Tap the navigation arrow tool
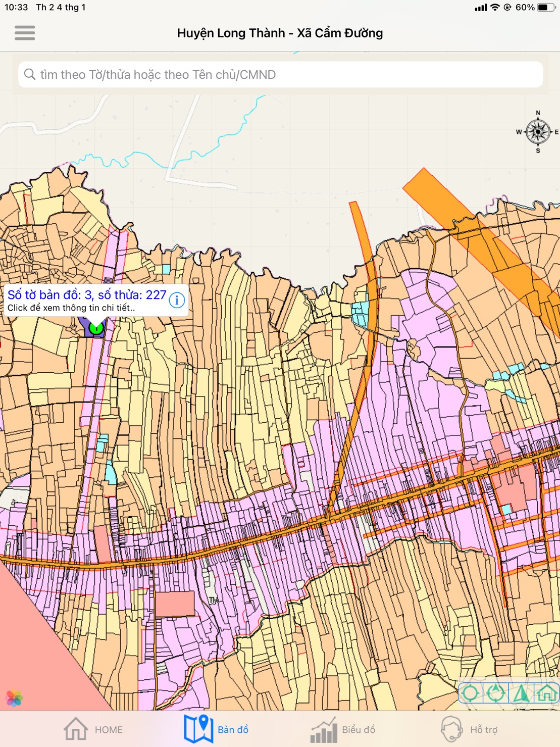This screenshot has height=747, width=560. [x=521, y=693]
